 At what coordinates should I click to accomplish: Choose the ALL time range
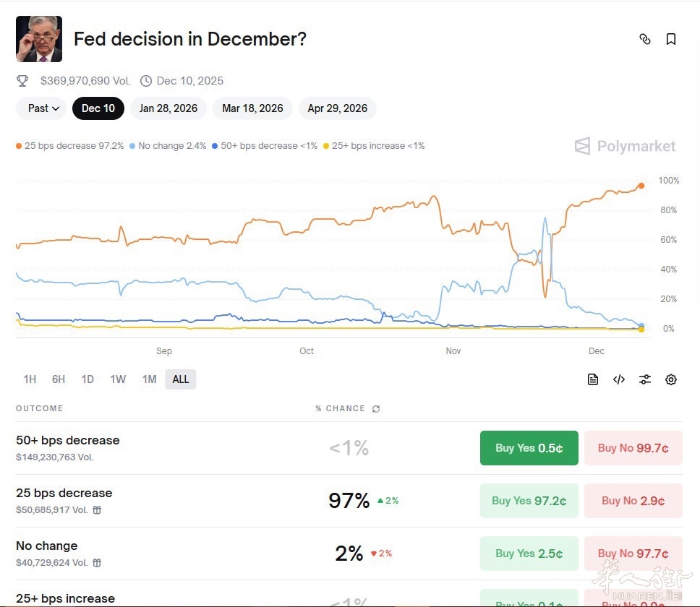click(x=181, y=379)
